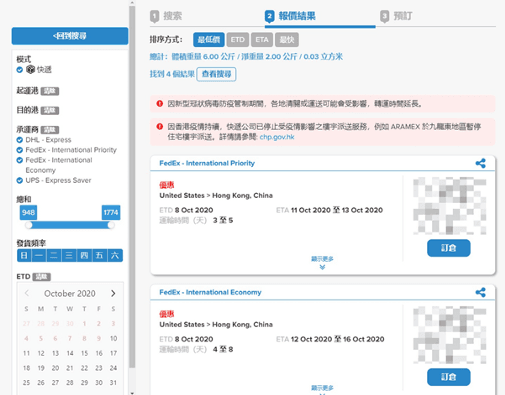
Task: Toggle Tuesday 二 shipping frequency
Action: (x=54, y=255)
